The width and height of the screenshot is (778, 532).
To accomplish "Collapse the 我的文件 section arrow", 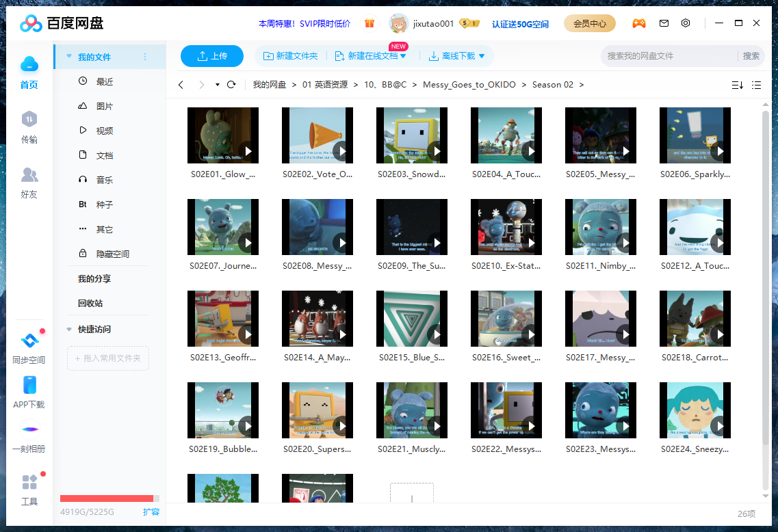I will pos(69,57).
